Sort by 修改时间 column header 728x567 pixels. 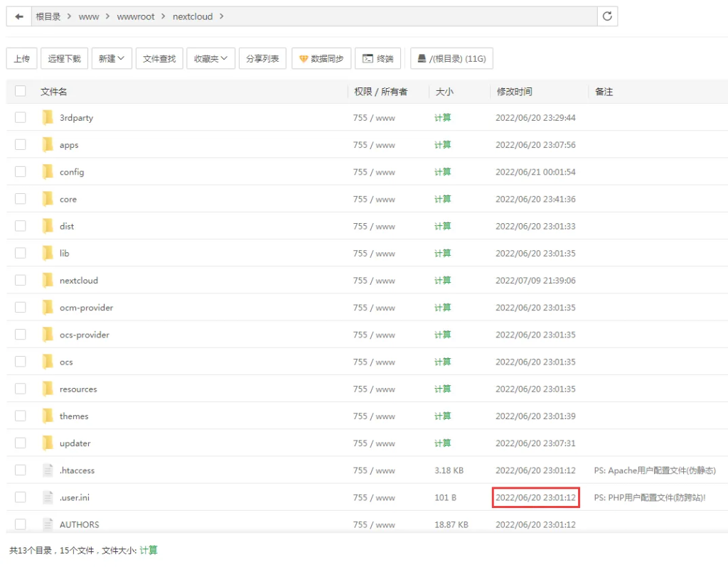tap(514, 92)
